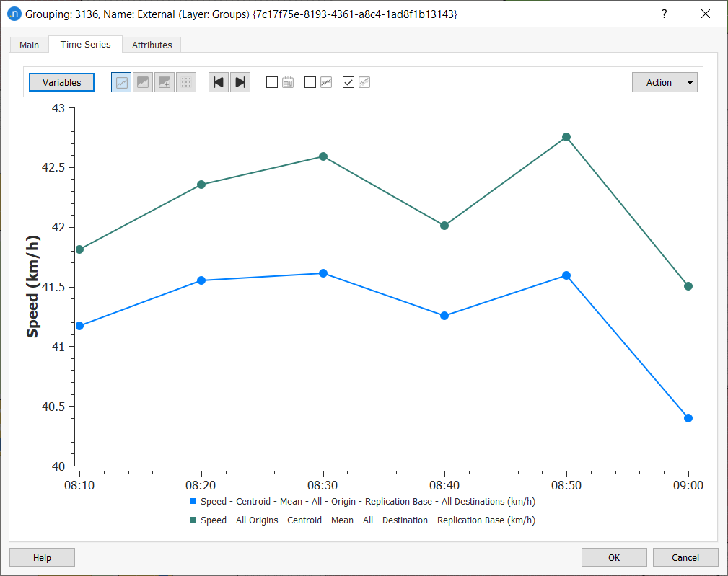Switch to the Main tab
The height and width of the screenshot is (576, 728).
[29, 45]
